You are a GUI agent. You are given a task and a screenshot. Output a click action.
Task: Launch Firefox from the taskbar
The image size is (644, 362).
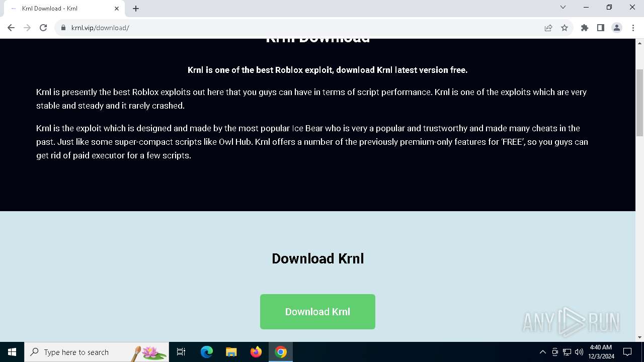pos(256,352)
